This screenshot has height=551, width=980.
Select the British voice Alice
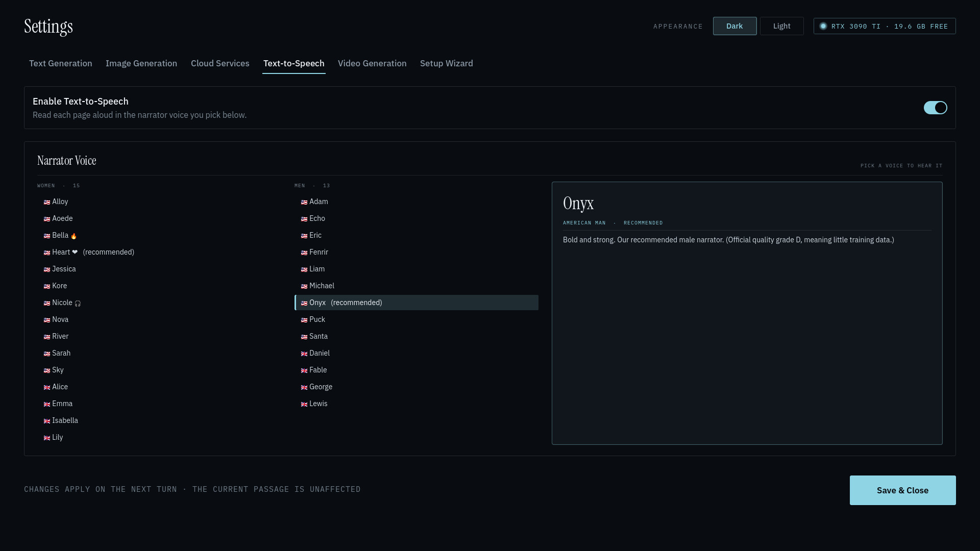point(159,387)
